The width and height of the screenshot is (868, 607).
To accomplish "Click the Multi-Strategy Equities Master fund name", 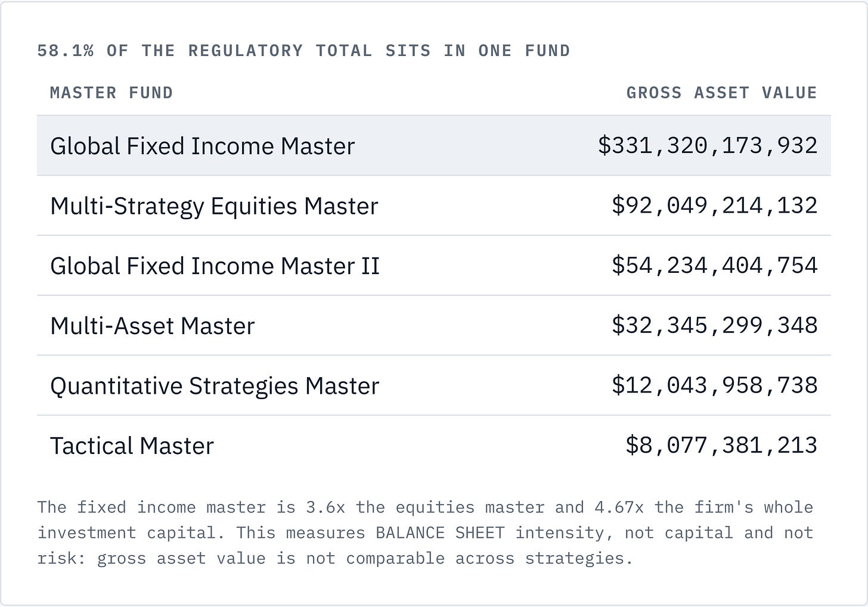I will click(214, 206).
